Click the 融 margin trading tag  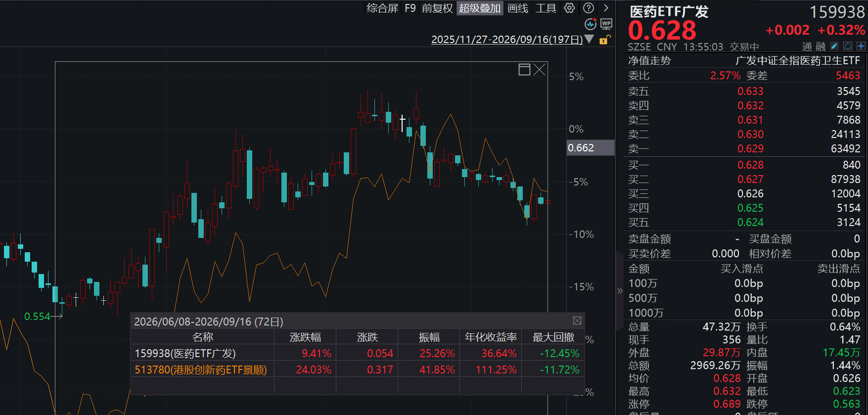[821, 46]
